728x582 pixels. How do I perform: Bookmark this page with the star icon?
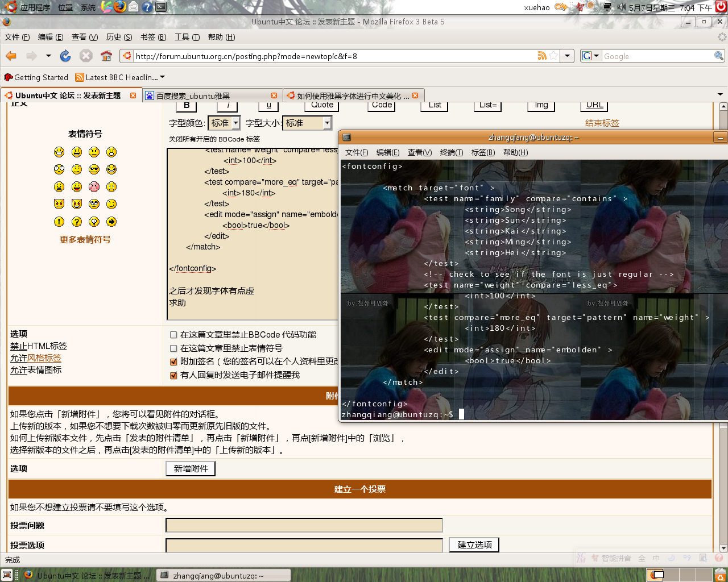coord(553,56)
